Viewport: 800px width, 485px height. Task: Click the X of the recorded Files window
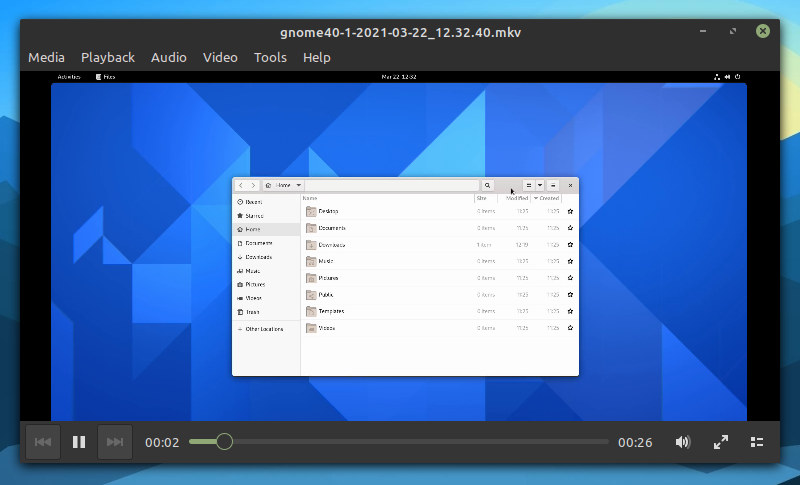point(570,186)
